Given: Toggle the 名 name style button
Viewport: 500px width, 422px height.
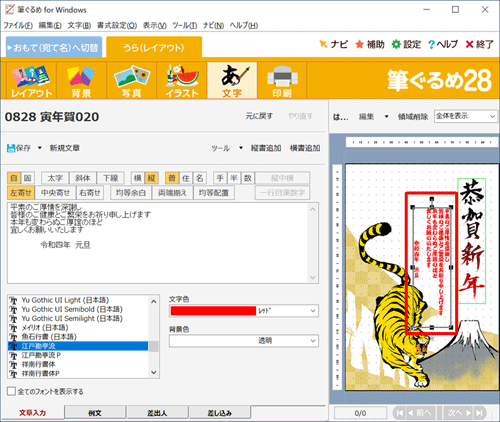Looking at the screenshot, I should (200, 178).
